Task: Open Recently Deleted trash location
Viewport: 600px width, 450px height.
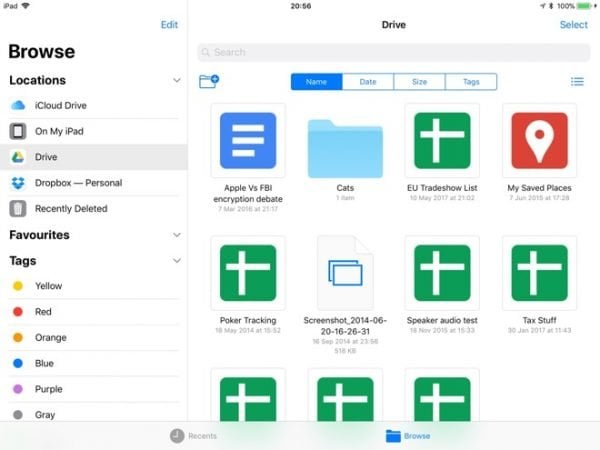Action: pyautogui.click(x=94, y=209)
